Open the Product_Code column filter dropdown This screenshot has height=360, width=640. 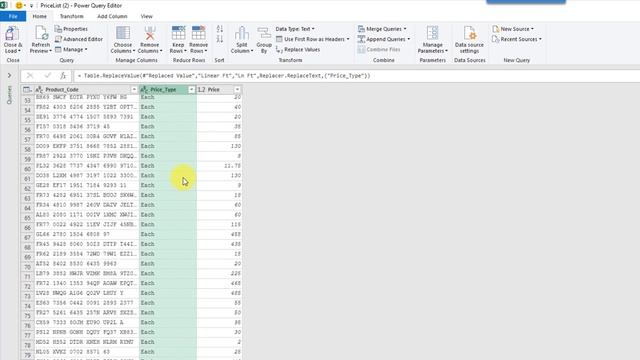point(134,89)
